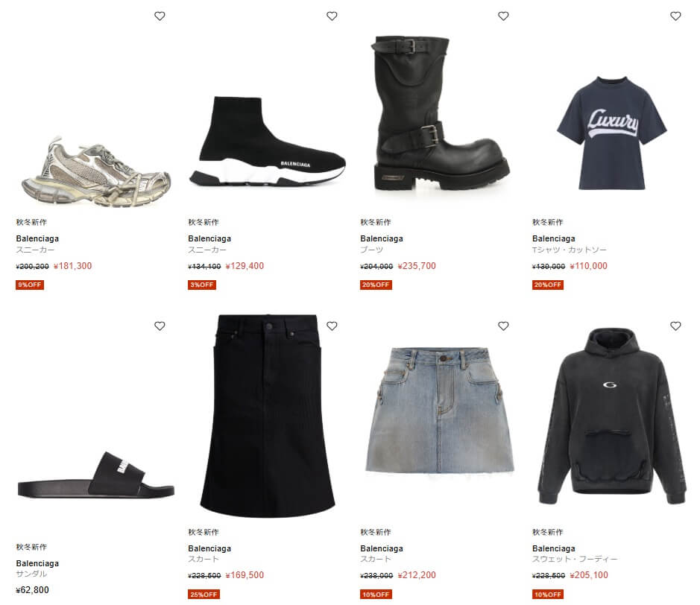Wishlist the long black skirt
The height and width of the screenshot is (605, 700).
[x=332, y=326]
